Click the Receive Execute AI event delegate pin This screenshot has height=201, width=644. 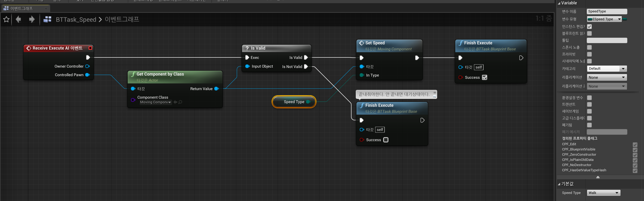click(x=90, y=48)
